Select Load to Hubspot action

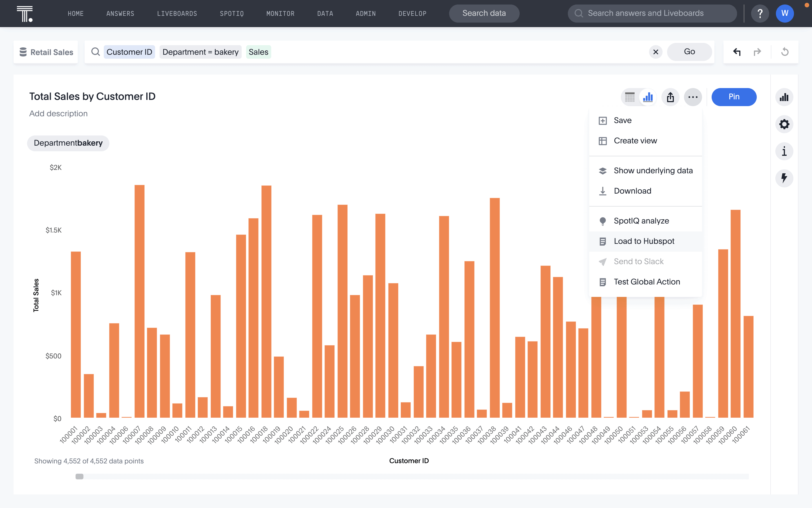pyautogui.click(x=645, y=241)
